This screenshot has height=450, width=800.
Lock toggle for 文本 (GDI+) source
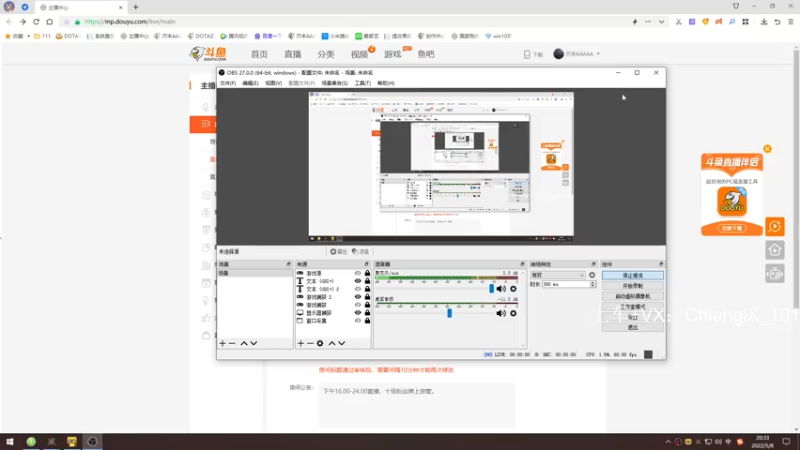pos(367,281)
